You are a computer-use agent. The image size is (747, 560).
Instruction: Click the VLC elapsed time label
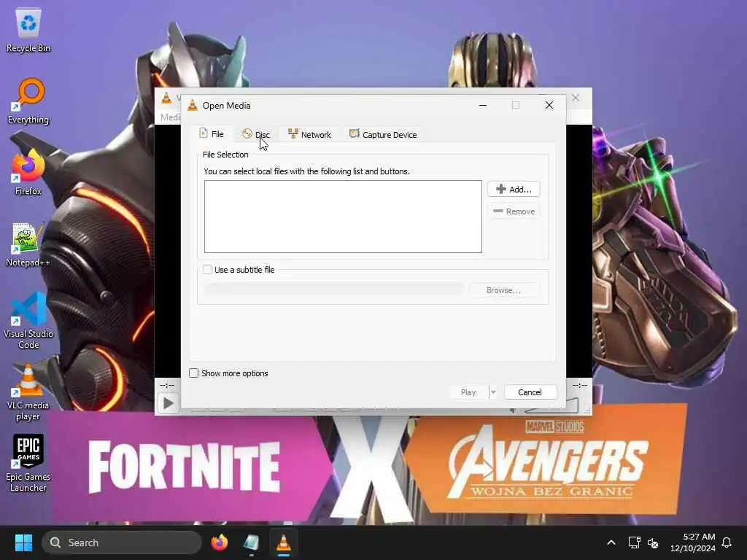coord(167,385)
